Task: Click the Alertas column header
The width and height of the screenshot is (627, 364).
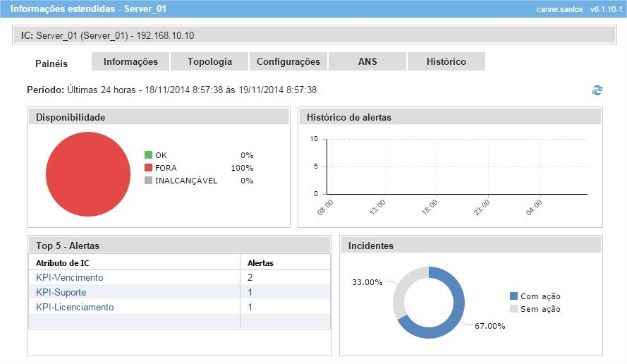Action: (260, 262)
